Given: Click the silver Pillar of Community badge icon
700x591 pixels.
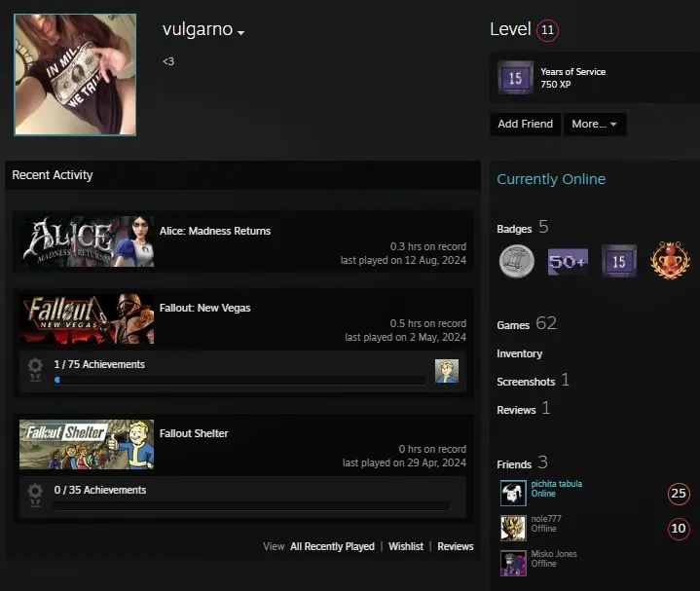Looking at the screenshot, I should (x=517, y=261).
